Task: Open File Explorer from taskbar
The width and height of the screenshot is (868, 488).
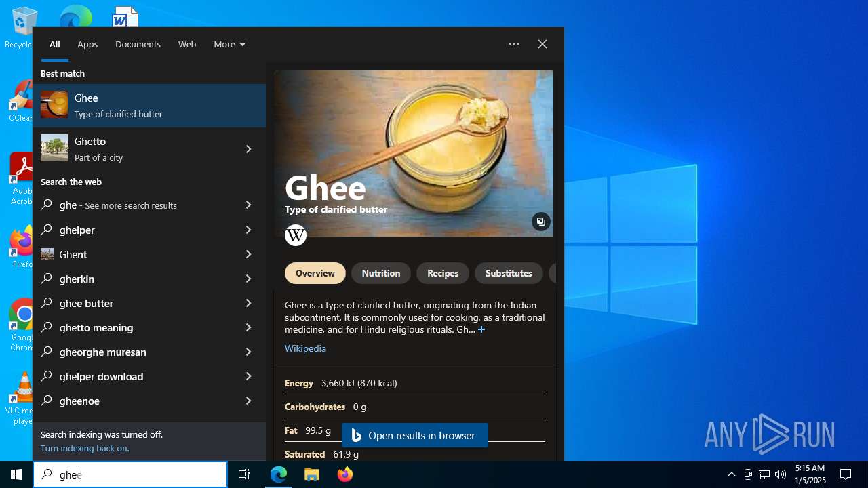Action: coord(312,474)
